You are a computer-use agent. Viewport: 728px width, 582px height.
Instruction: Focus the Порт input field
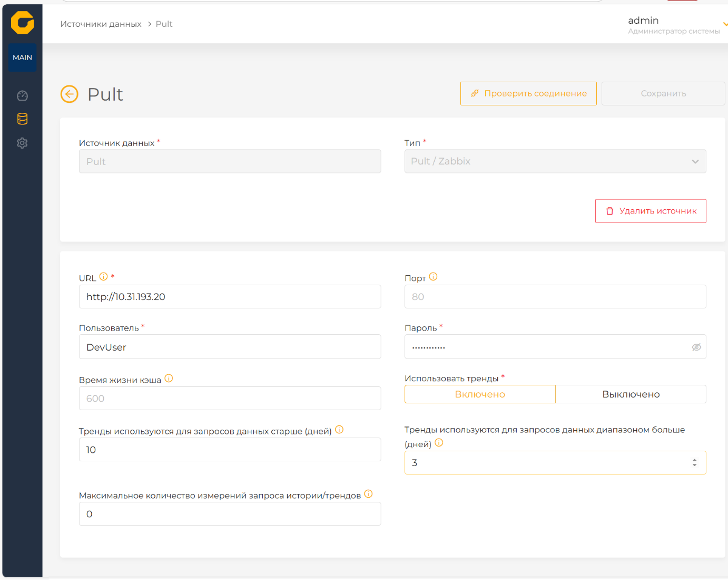(x=555, y=297)
